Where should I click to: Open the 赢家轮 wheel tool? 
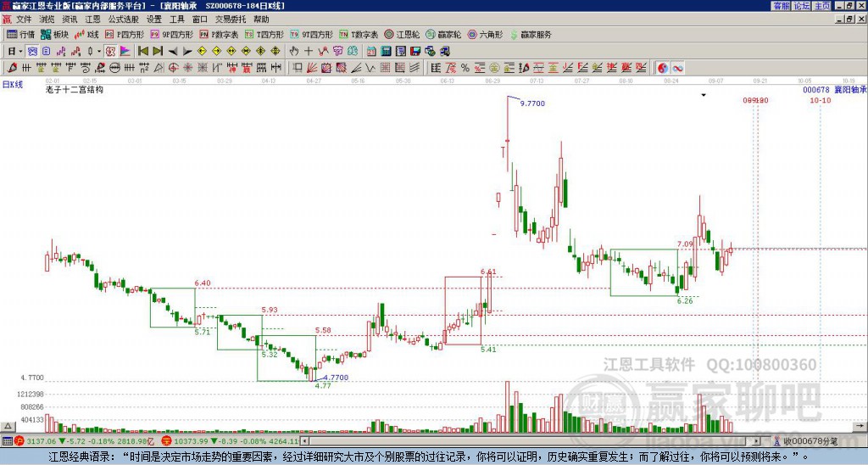click(x=443, y=34)
